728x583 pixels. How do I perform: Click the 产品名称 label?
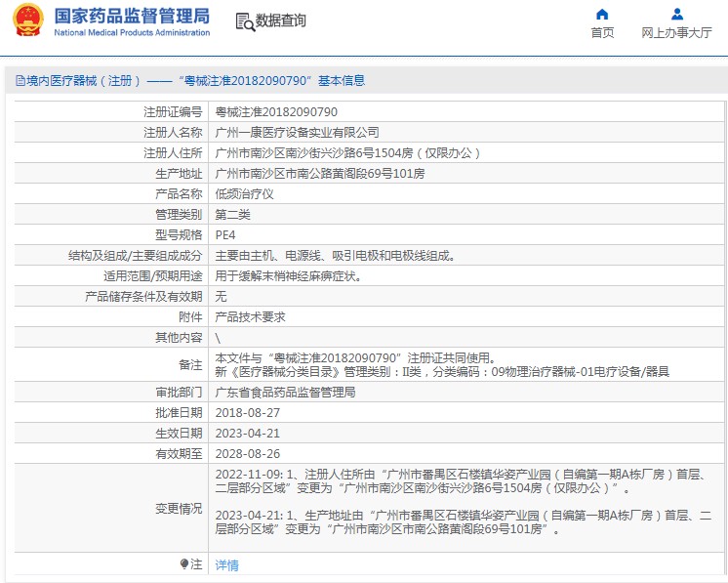[x=179, y=193]
